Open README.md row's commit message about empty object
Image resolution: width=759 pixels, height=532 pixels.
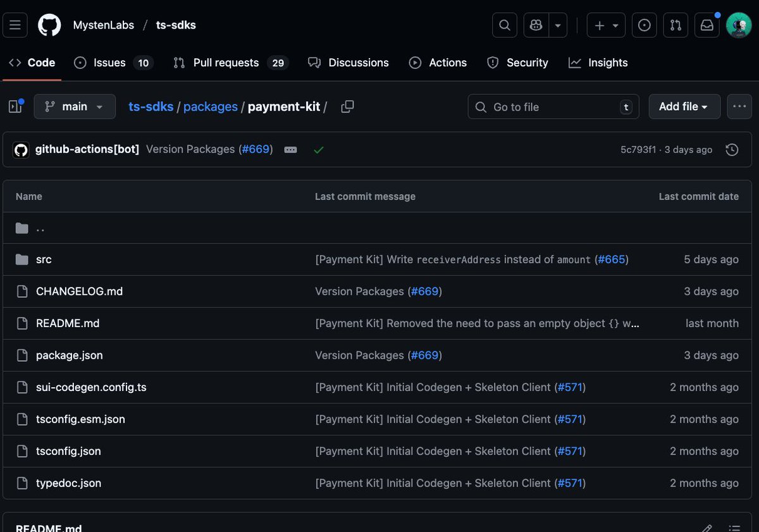[x=477, y=323]
